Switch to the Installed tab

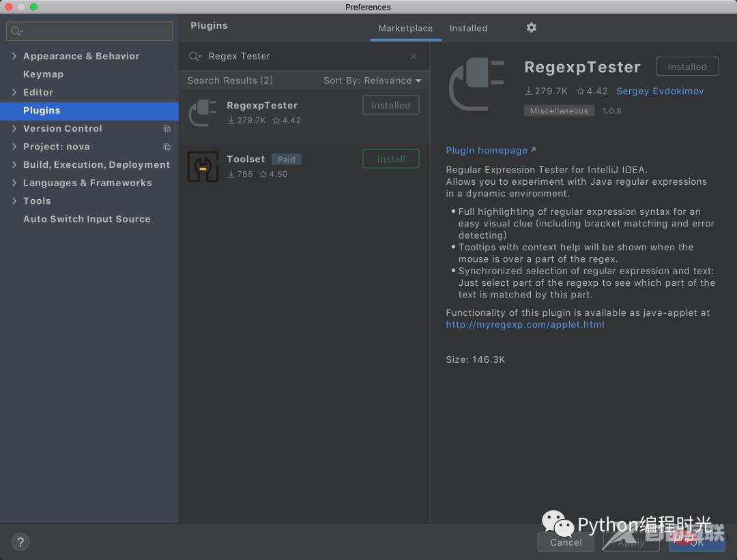468,28
